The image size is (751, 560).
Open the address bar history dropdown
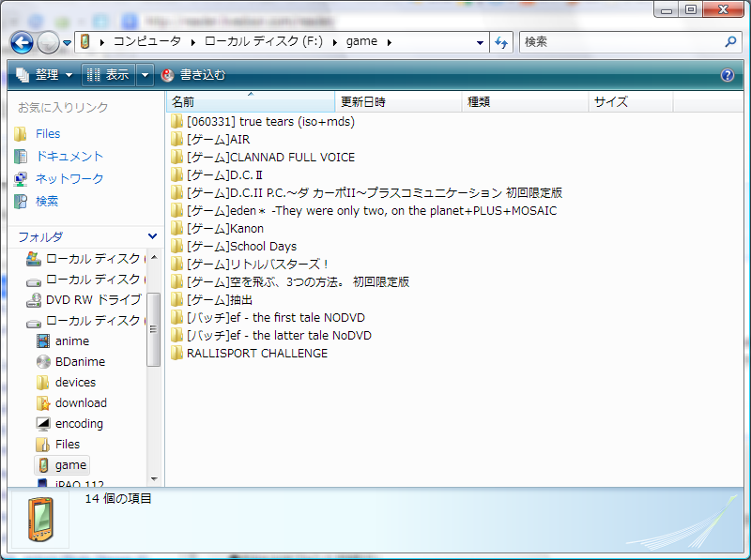click(480, 42)
